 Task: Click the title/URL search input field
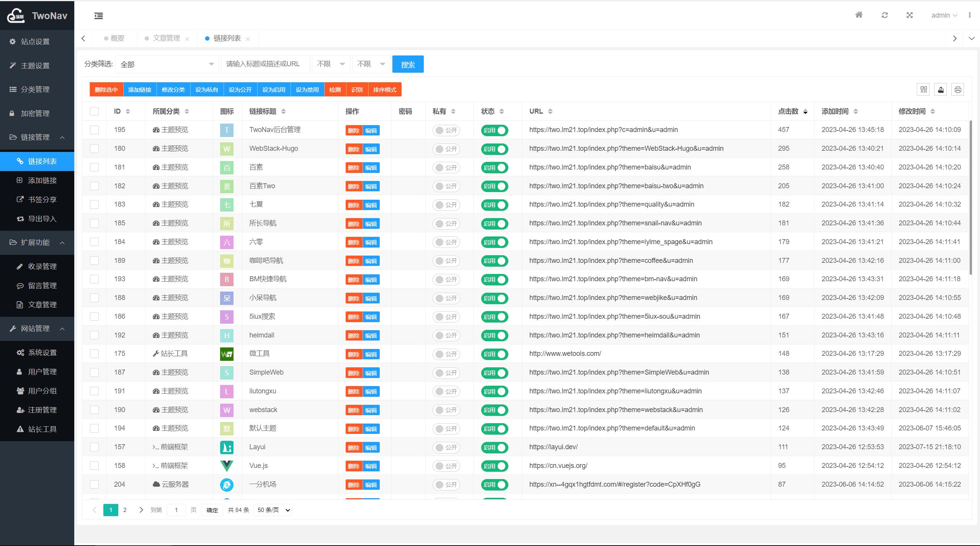tap(265, 64)
